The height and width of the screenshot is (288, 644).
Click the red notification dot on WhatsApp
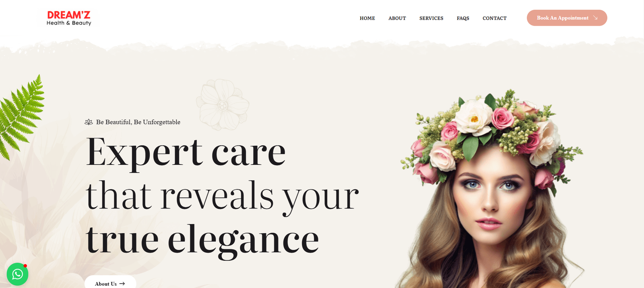[x=25, y=265]
